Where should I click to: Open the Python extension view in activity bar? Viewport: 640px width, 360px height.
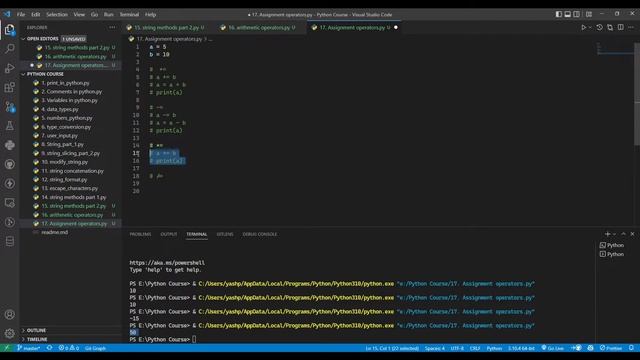click(9, 145)
